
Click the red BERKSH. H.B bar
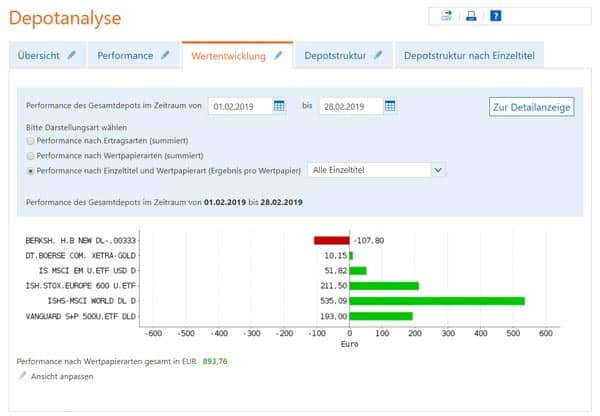pyautogui.click(x=332, y=240)
